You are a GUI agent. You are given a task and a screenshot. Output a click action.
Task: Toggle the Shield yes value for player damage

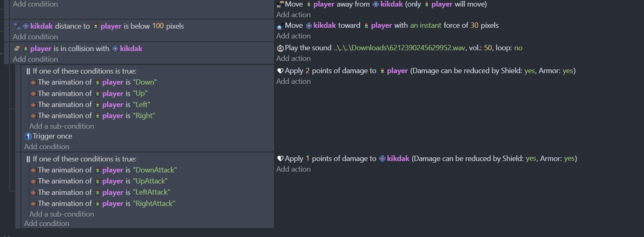tap(530, 71)
